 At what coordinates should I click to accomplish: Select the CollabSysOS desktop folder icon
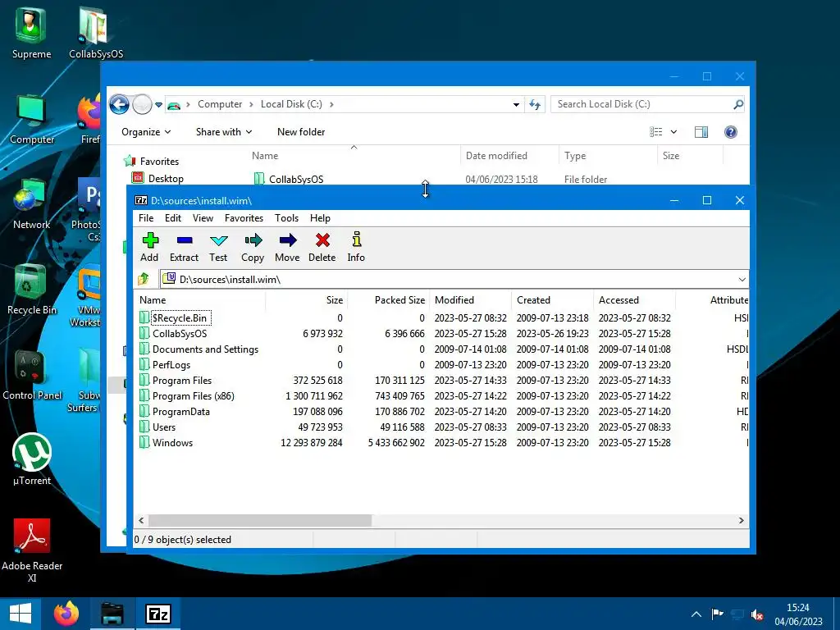[x=96, y=33]
